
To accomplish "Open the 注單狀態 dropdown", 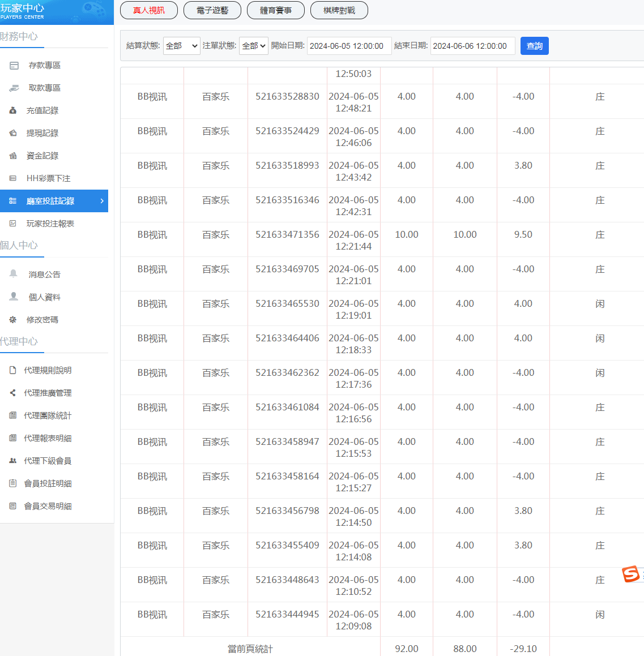I will tap(253, 46).
